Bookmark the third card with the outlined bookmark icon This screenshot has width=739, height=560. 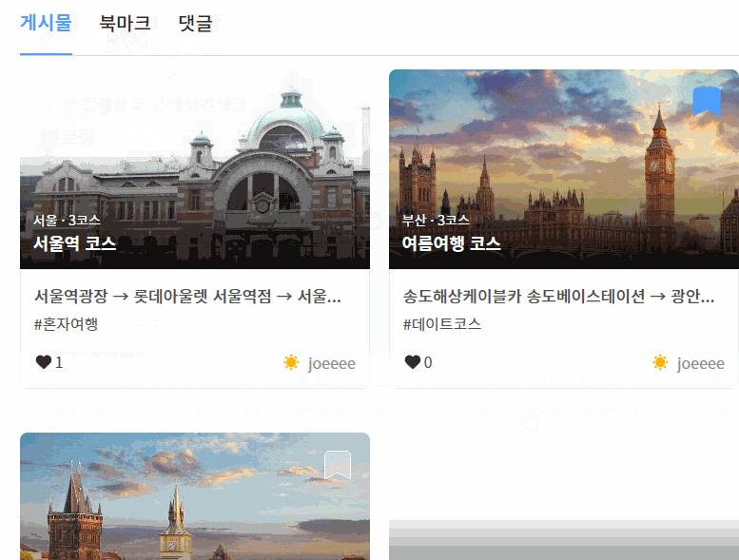[338, 464]
